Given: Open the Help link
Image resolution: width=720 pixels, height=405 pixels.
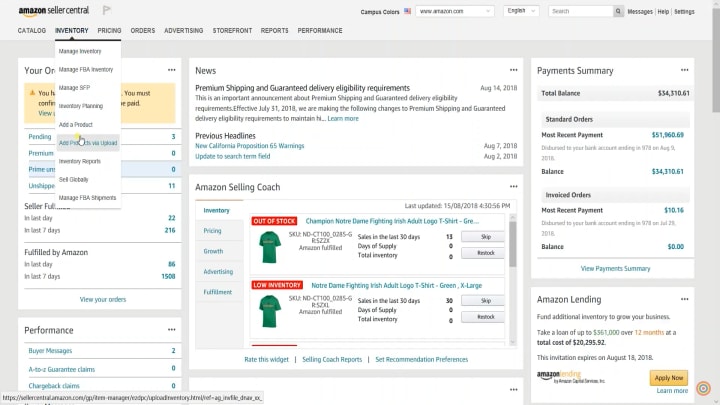Looking at the screenshot, I should pyautogui.click(x=663, y=11).
